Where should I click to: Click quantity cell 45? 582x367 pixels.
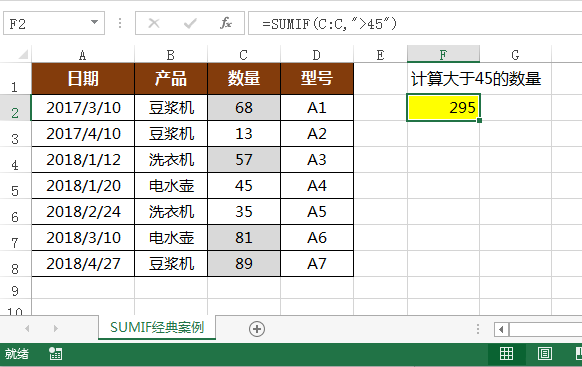click(x=244, y=186)
